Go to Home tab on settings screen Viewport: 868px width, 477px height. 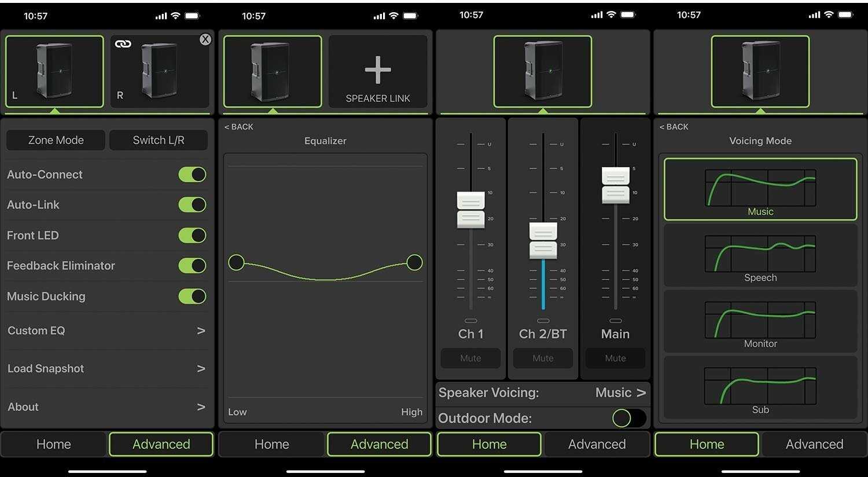click(54, 444)
